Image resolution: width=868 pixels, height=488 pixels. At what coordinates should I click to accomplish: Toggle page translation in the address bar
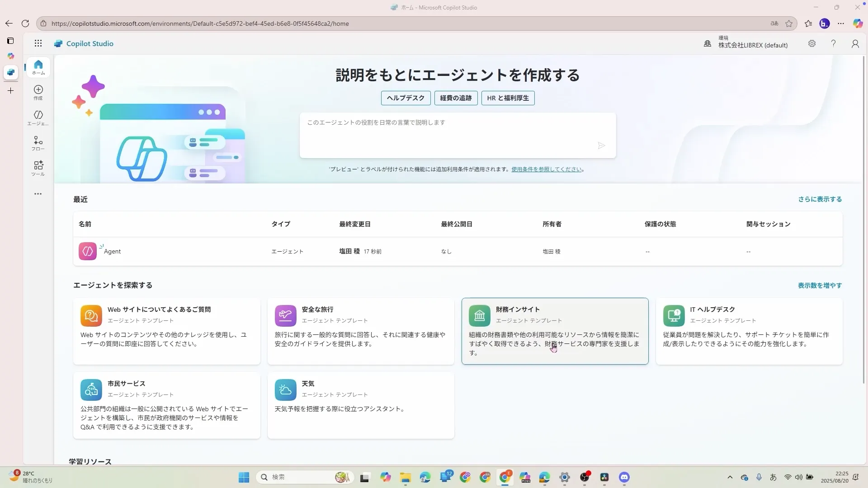[x=774, y=23]
